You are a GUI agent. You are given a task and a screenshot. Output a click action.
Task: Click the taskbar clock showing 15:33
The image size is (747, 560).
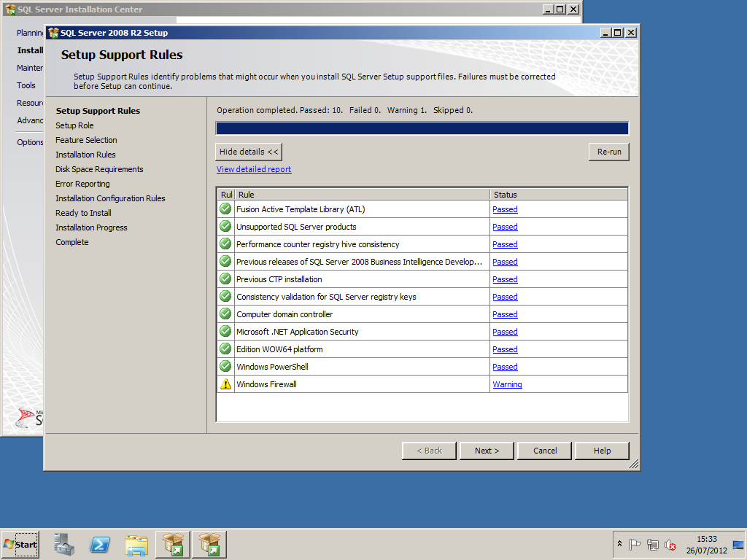tap(706, 539)
